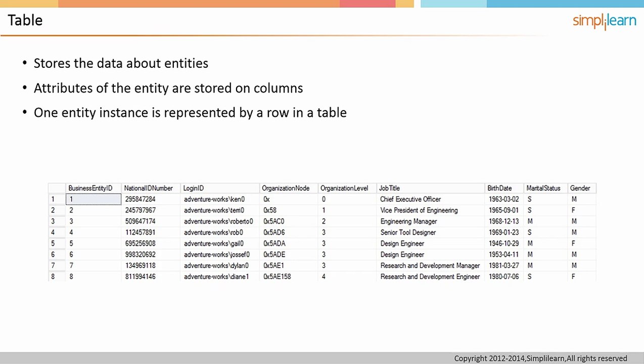Select national ID 245797967

(141, 210)
